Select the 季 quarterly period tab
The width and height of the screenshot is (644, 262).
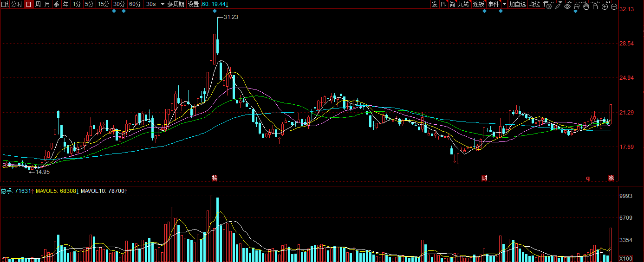(56, 4)
